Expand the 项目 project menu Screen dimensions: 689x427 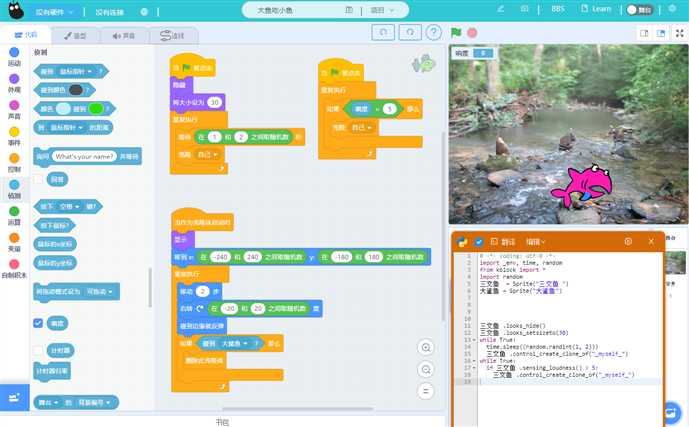point(379,10)
